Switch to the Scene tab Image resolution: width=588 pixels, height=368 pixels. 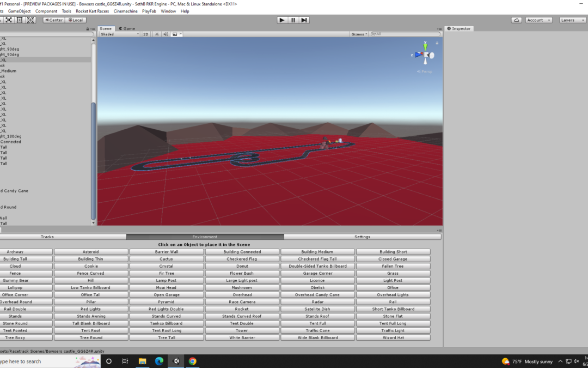[x=106, y=28]
